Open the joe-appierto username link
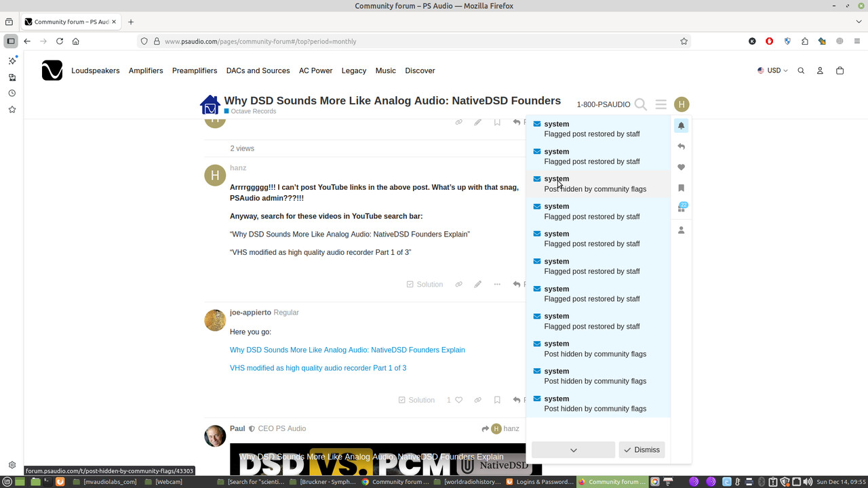The height and width of the screenshot is (488, 868). (250, 312)
